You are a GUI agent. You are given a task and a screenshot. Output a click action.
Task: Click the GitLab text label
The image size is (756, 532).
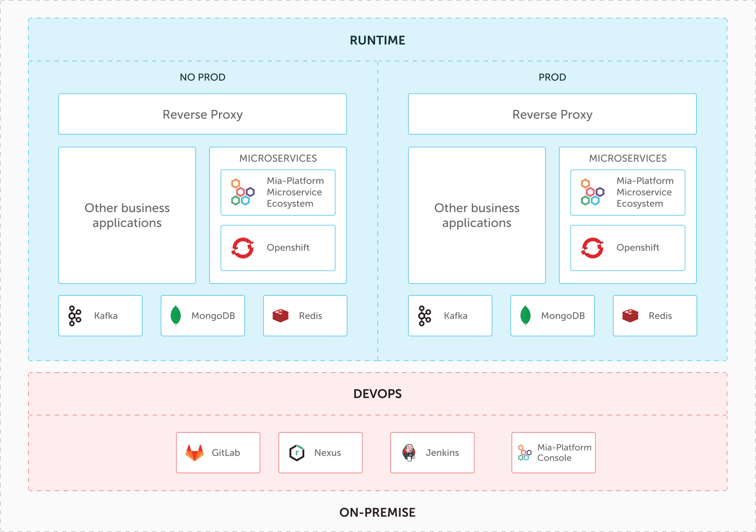tap(226, 453)
